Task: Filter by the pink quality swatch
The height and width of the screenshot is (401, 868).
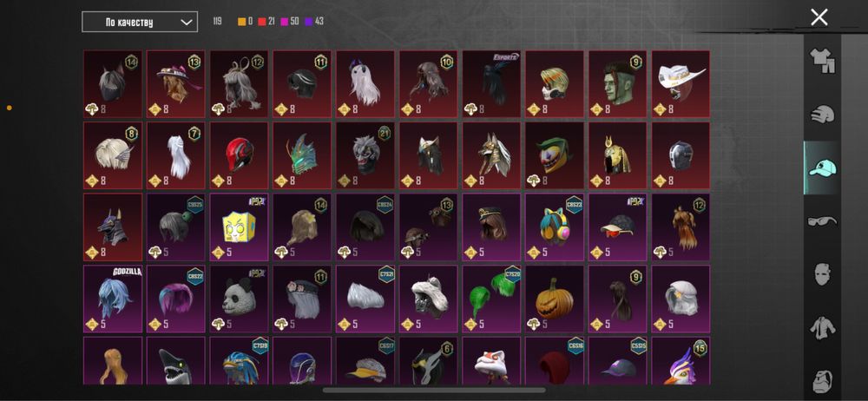Action: [285, 22]
